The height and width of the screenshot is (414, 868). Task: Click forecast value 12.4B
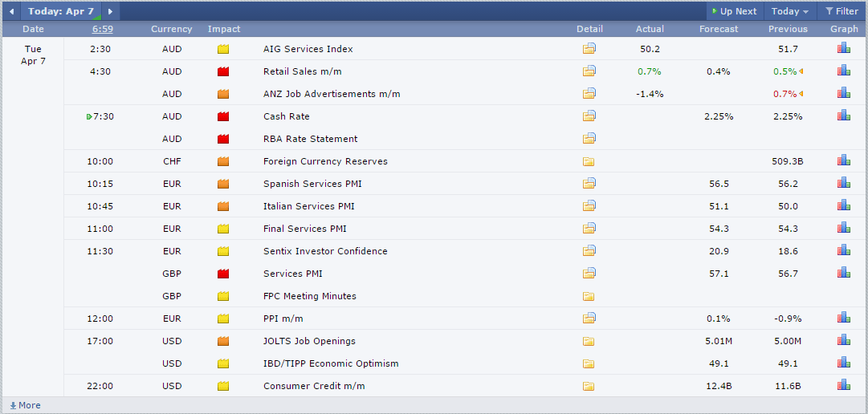[719, 386]
